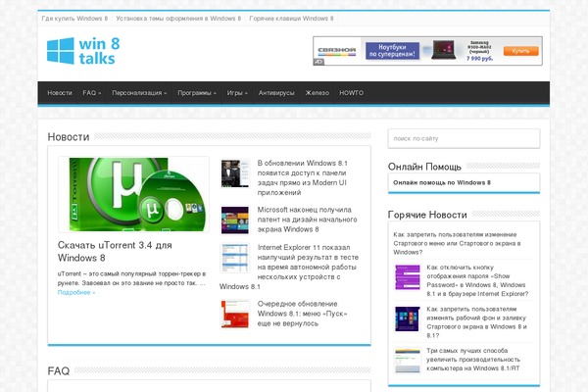This screenshot has height=392, width=588.
Task: Open Как отключить кнопку отображения пароля article
Action: pyautogui.click(x=477, y=280)
